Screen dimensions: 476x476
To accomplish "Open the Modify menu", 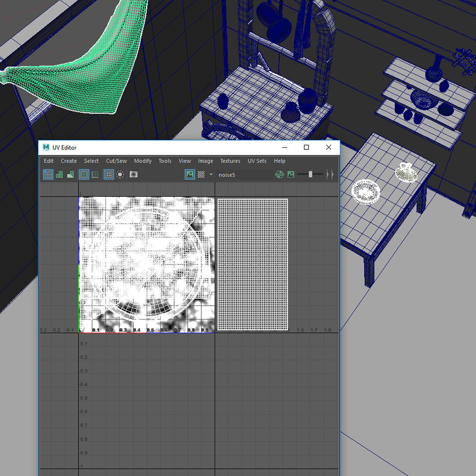I will point(143,161).
